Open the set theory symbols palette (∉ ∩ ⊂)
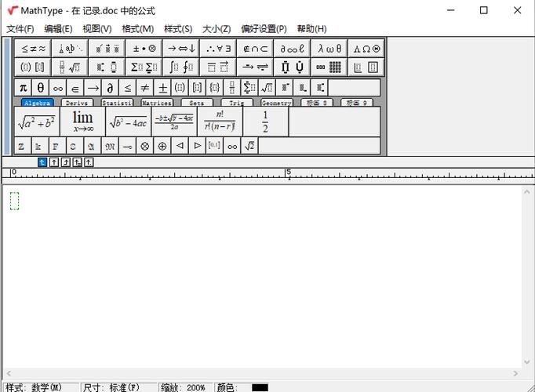535x392 pixels. coord(255,48)
